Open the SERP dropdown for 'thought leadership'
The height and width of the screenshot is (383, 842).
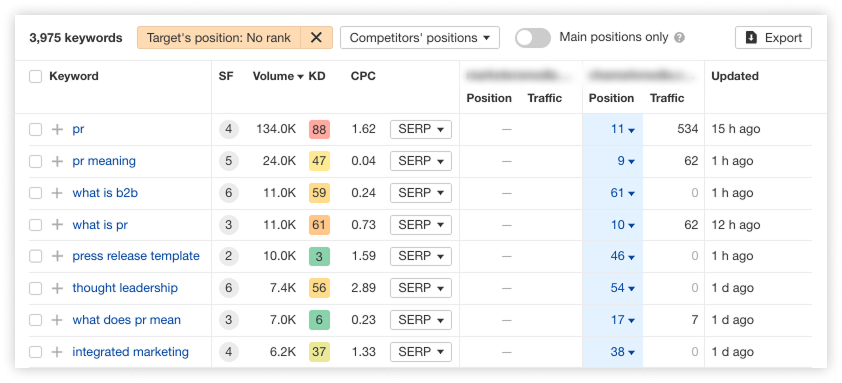(x=421, y=288)
